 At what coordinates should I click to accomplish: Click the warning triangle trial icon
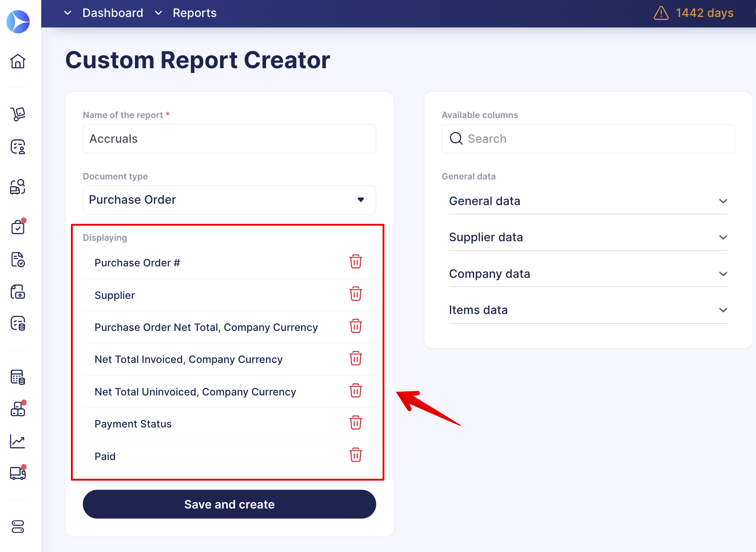click(x=661, y=13)
